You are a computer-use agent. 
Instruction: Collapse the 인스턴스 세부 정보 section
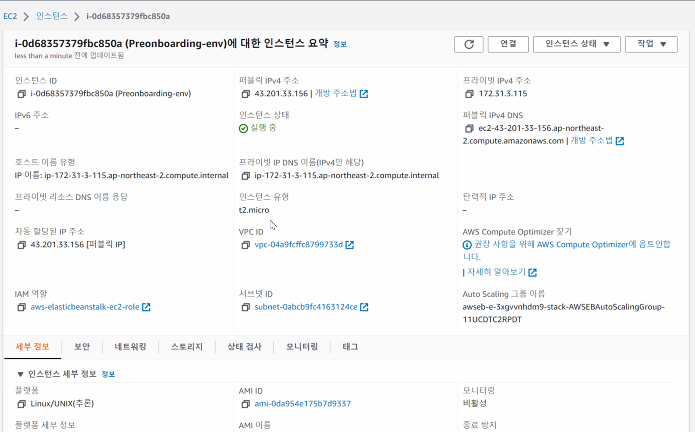pos(20,374)
